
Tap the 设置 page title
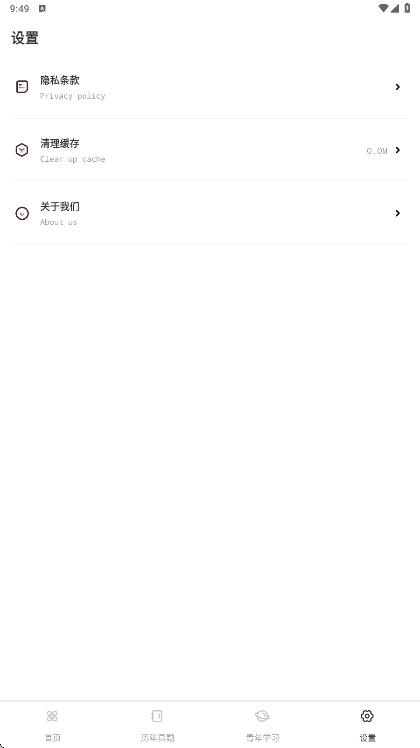click(x=25, y=38)
